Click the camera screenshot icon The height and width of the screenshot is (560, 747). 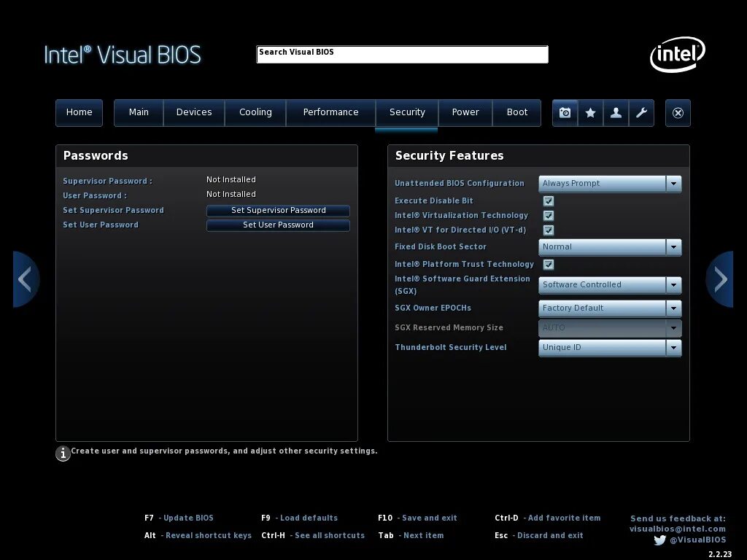tap(565, 113)
